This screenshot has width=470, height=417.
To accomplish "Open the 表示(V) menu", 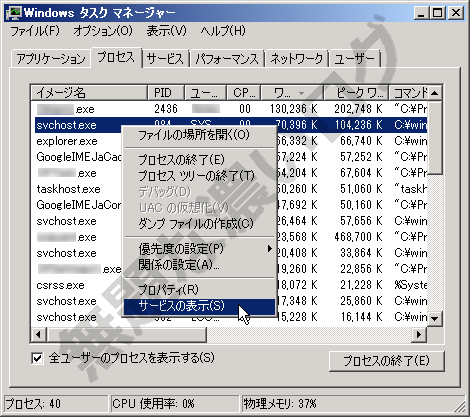I will 166,31.
